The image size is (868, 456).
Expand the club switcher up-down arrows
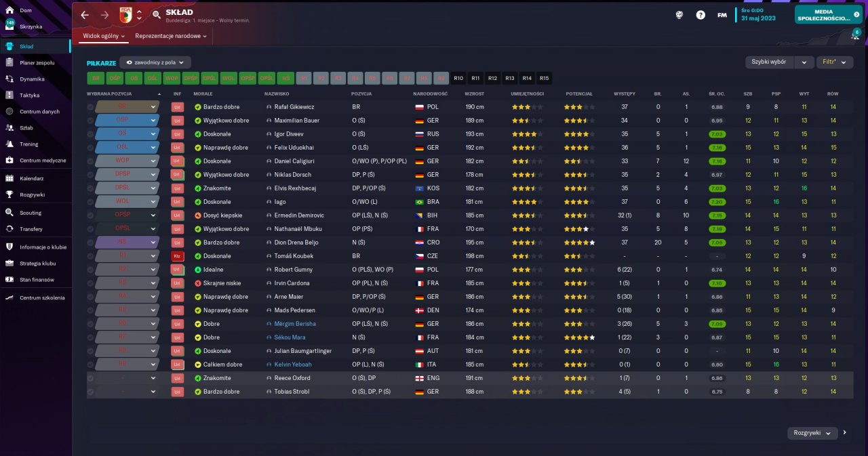(x=139, y=15)
